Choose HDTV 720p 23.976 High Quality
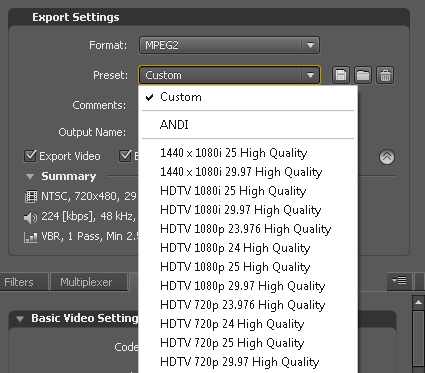The image size is (425, 373). point(248,305)
